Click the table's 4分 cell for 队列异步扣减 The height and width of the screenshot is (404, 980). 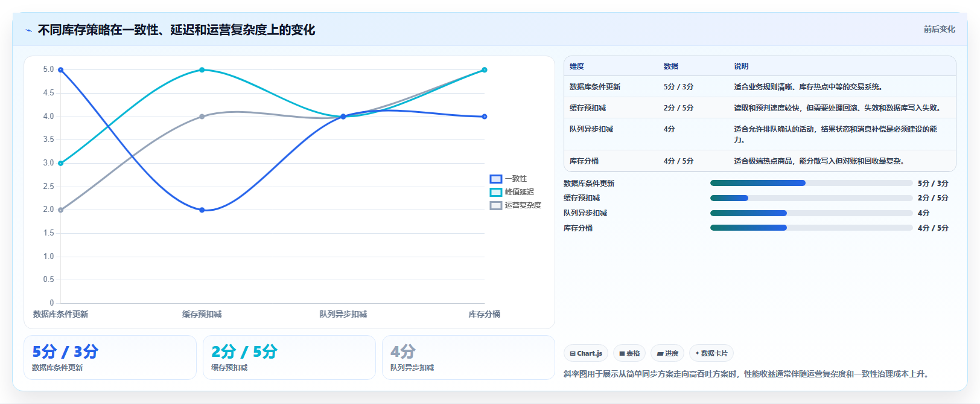(669, 129)
